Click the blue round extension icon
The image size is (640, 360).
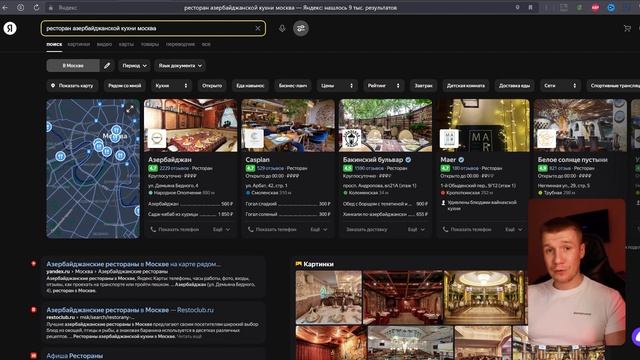611,7
